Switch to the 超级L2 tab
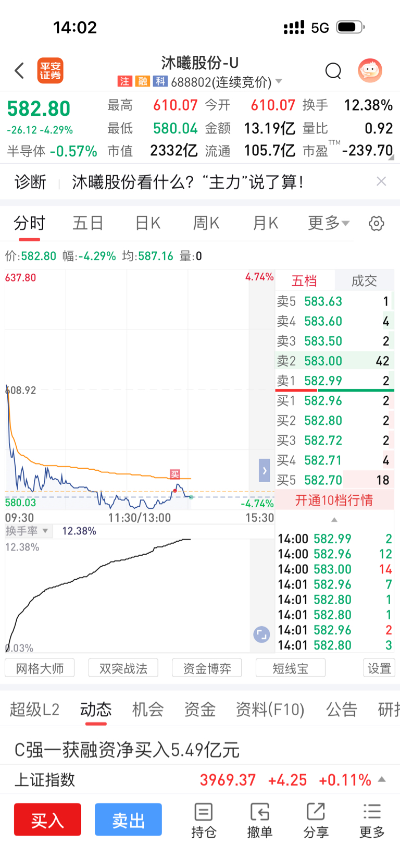 point(34,710)
